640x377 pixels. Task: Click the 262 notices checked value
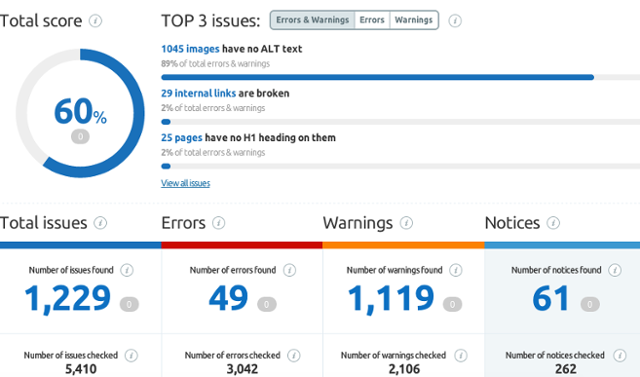point(566,369)
